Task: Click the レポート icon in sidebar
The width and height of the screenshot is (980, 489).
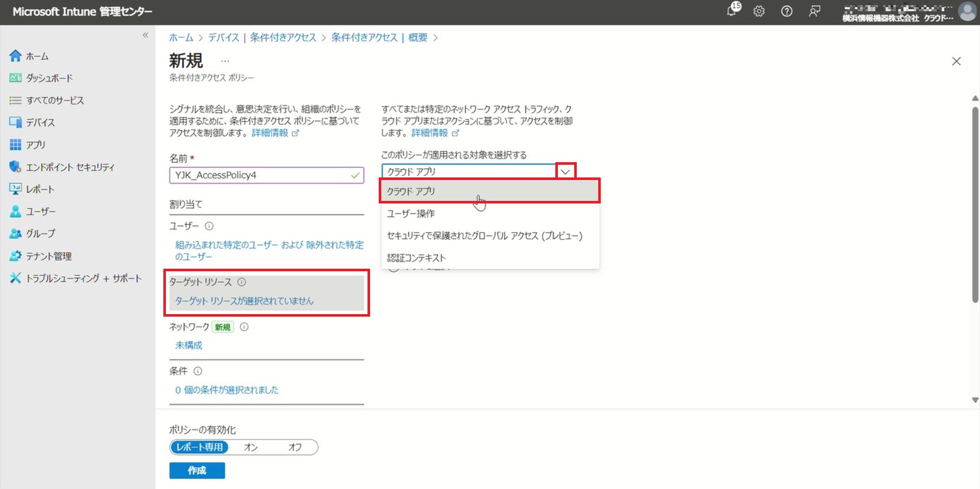Action: tap(15, 189)
